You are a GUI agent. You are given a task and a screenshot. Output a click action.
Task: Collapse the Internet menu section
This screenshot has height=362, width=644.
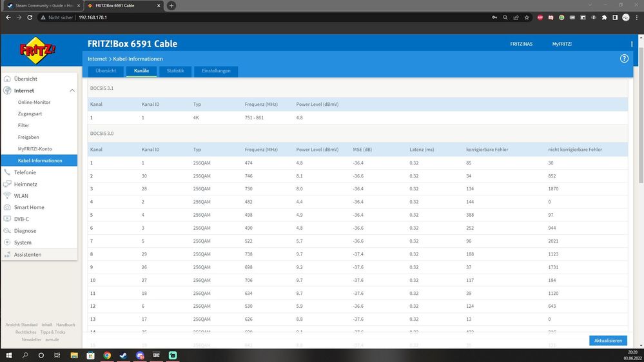tap(72, 91)
